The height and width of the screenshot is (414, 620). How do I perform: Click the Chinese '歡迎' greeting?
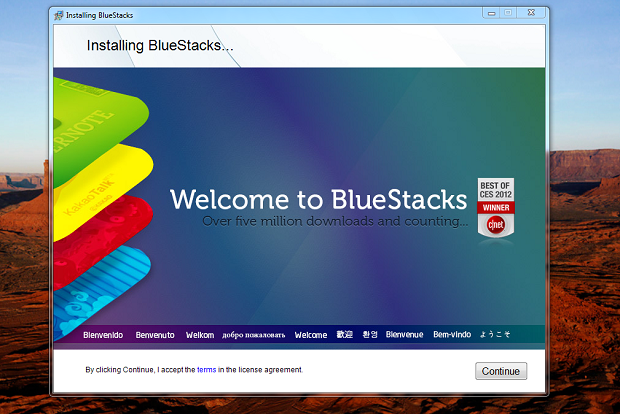coord(344,335)
